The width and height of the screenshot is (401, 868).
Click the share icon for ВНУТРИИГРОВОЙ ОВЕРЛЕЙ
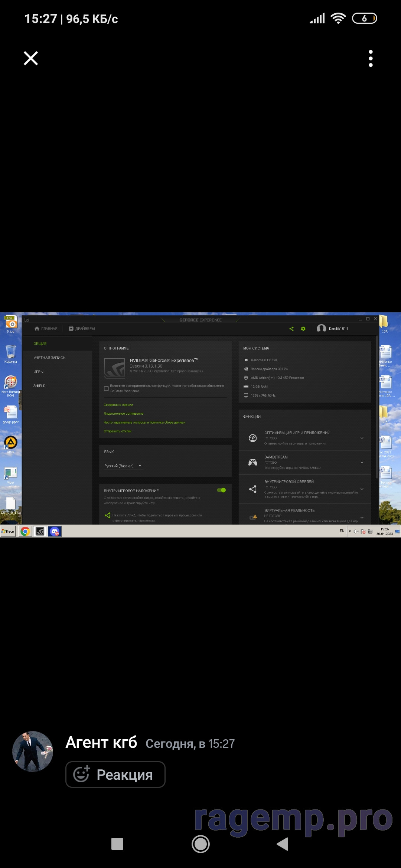(253, 489)
